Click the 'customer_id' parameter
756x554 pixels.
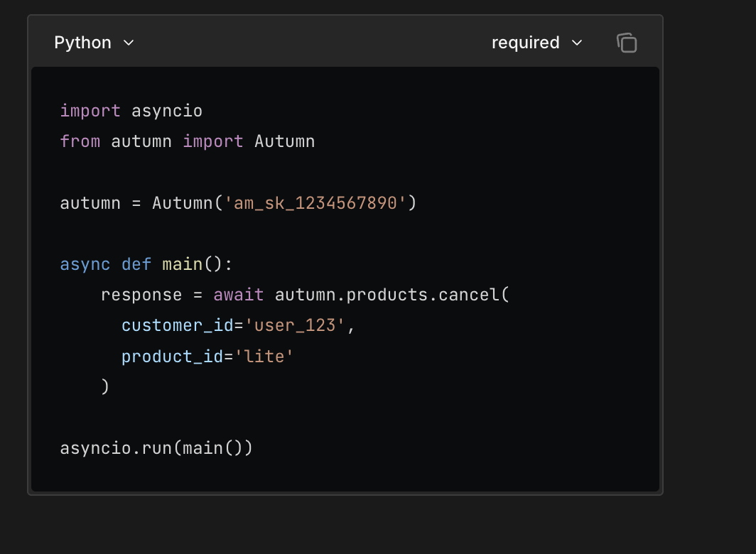click(178, 325)
